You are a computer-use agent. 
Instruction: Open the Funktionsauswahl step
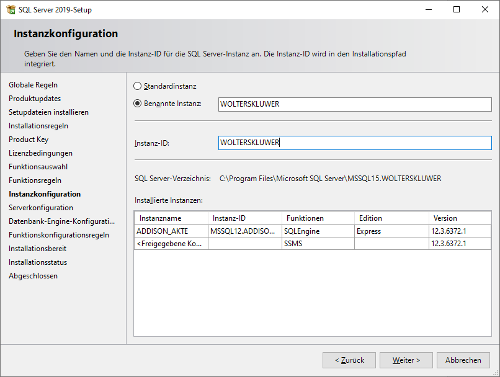pyautogui.click(x=38, y=167)
